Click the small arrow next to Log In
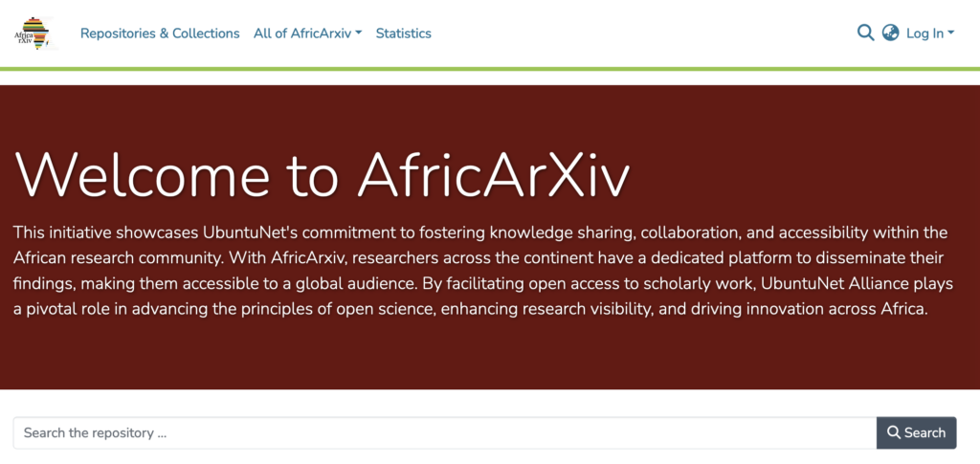Viewport: 980px width, 464px height. [x=951, y=33]
